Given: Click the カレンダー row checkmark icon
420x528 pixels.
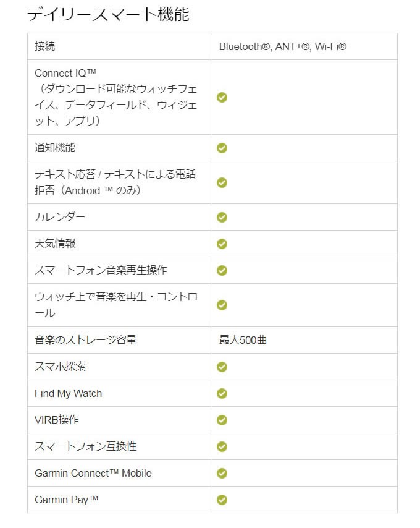Looking at the screenshot, I should (x=222, y=217).
